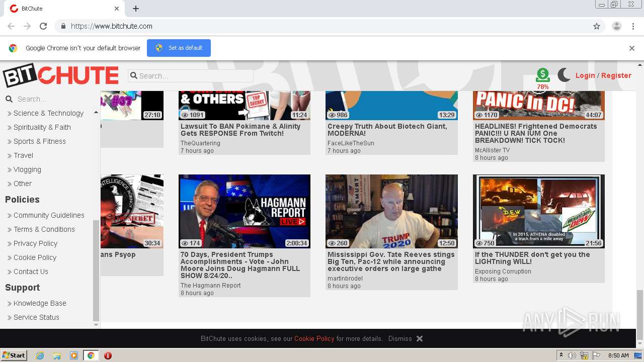Open Lawsuit To BAN Pokimane video title
644x362 pixels.
[240, 130]
